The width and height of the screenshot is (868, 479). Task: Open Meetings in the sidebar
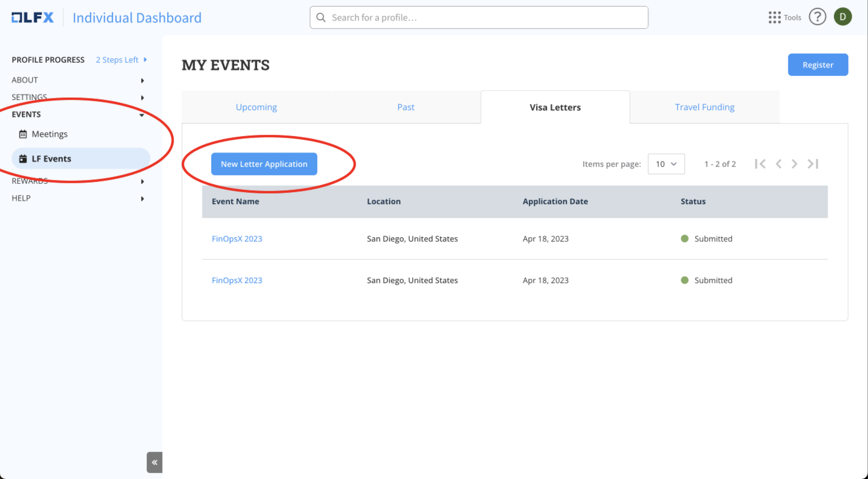pyautogui.click(x=49, y=134)
